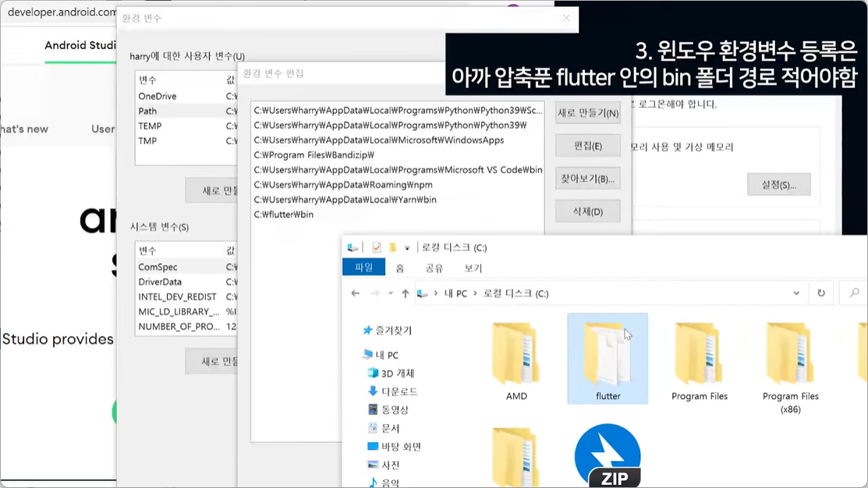
Task: Click the 편집(E) button
Action: point(588,146)
